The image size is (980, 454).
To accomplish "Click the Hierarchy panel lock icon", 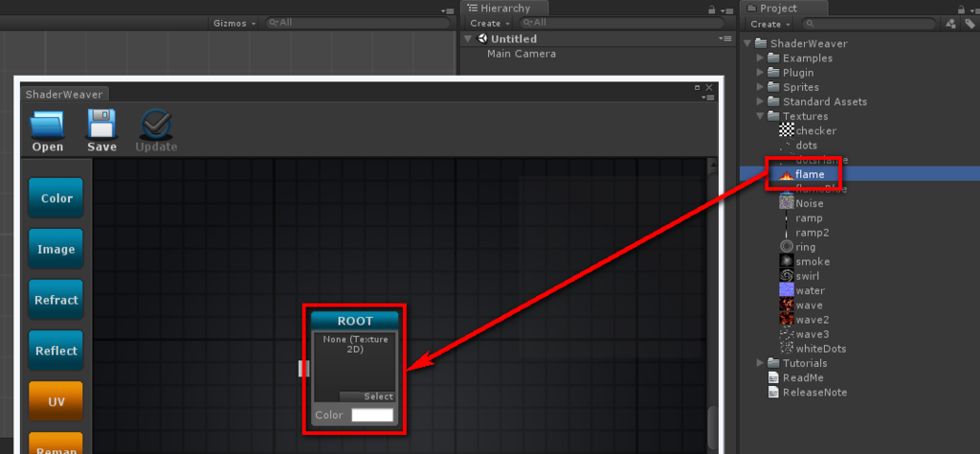I will pos(712,10).
